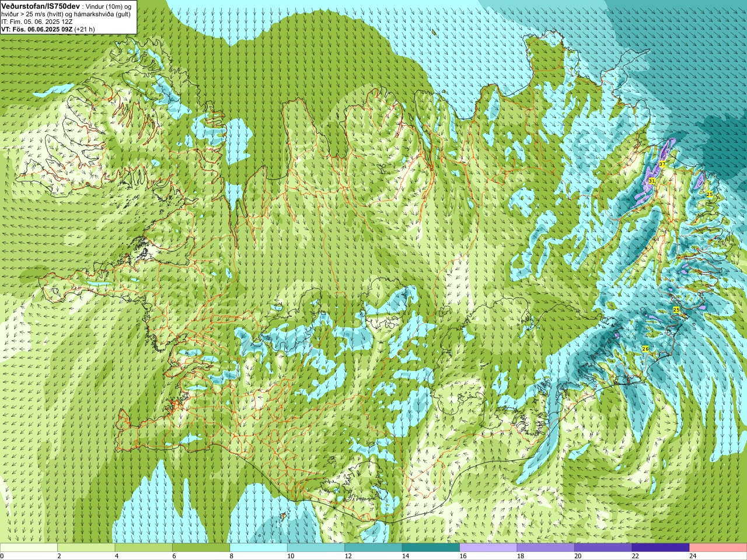Select the light green 2–4 m/s legend swatch

coord(86,548)
